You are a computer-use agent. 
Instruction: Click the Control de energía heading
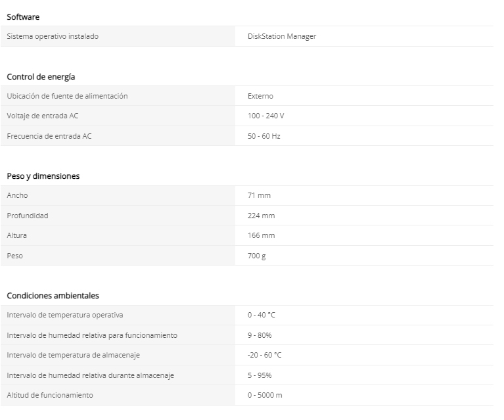pos(41,77)
